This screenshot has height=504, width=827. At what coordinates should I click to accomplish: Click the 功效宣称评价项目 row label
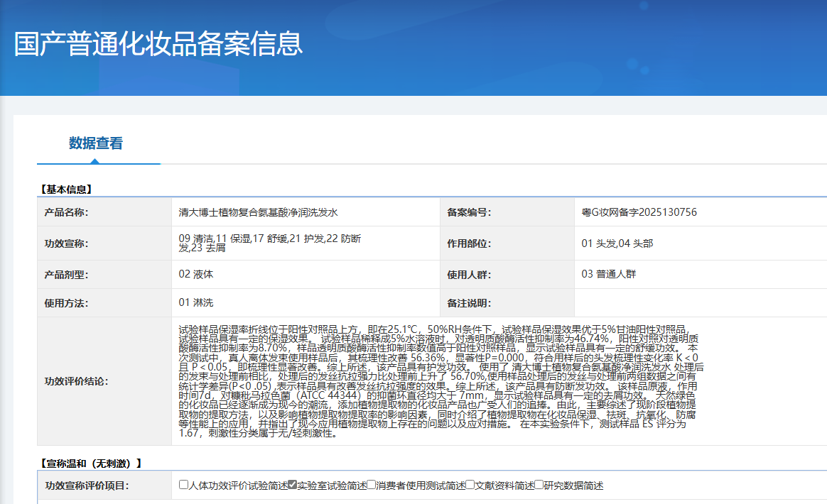coord(87,486)
